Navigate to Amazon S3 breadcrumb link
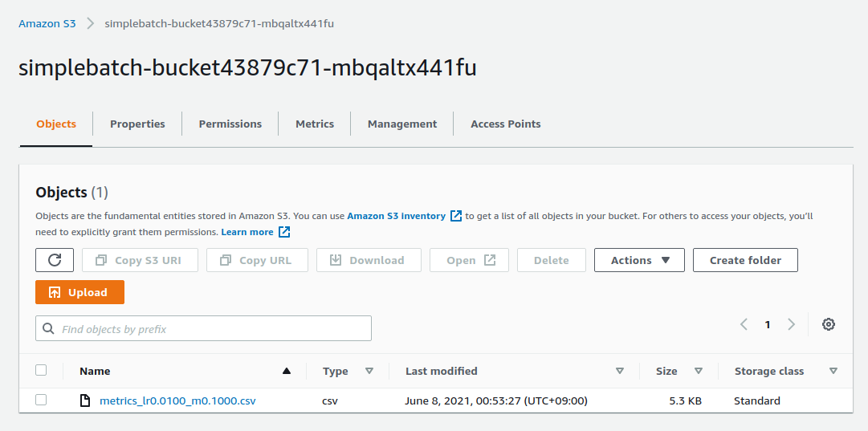The width and height of the screenshot is (868, 431). (47, 23)
